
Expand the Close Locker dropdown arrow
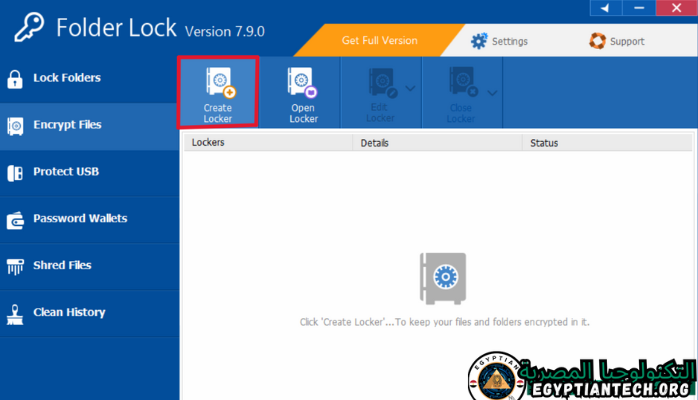click(489, 89)
